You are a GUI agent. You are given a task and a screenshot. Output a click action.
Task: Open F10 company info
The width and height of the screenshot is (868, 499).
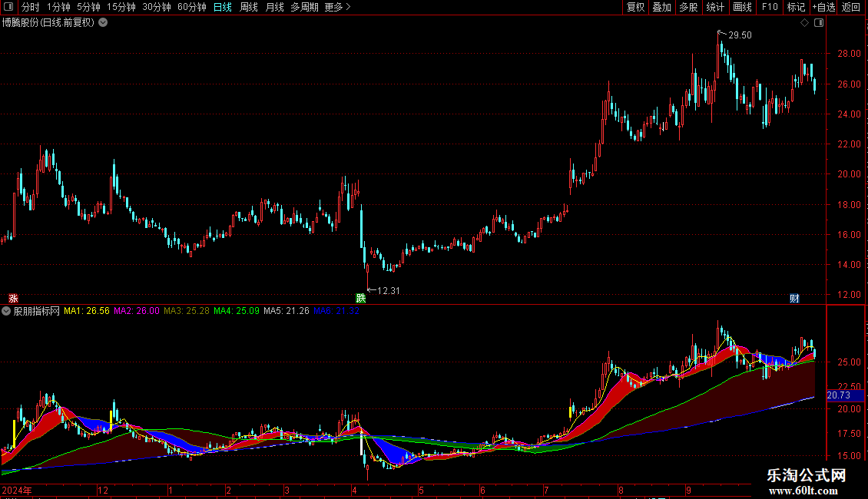click(770, 7)
